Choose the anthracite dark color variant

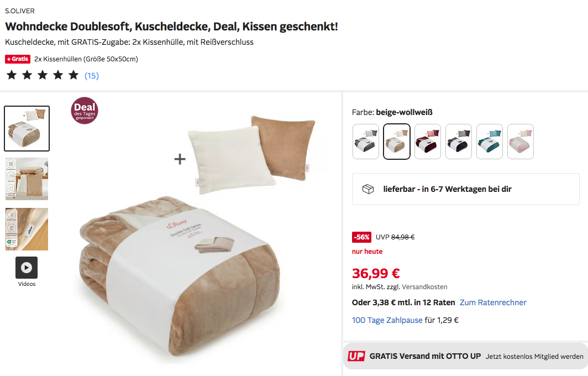(459, 142)
